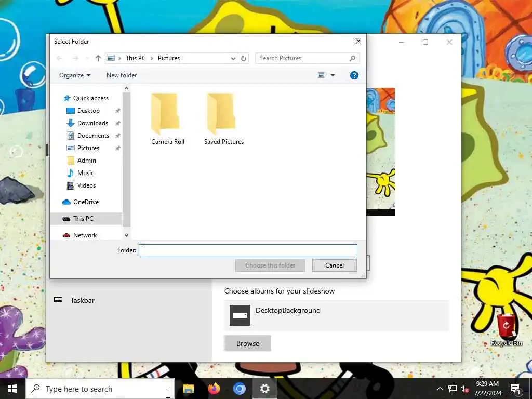Select Pictures in the navigation pane
This screenshot has height=399, width=532.
pyautogui.click(x=88, y=148)
